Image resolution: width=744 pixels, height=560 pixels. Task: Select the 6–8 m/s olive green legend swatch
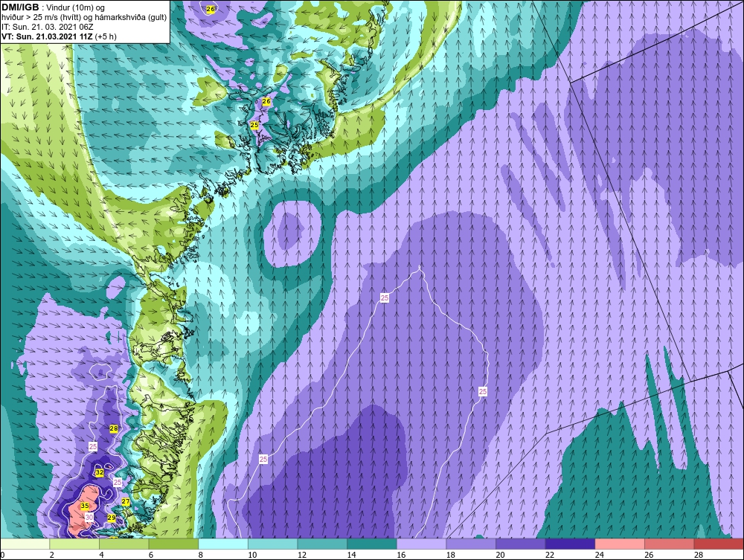pos(173,544)
